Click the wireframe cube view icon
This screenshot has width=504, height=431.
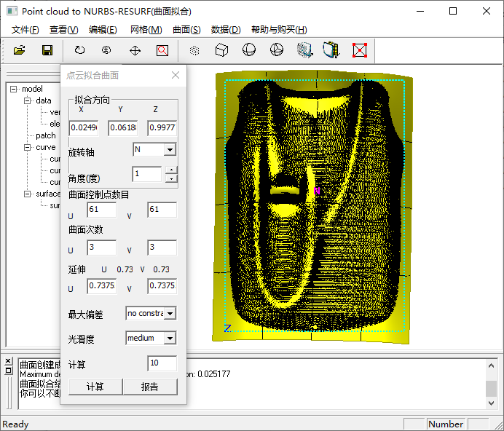pyautogui.click(x=222, y=50)
